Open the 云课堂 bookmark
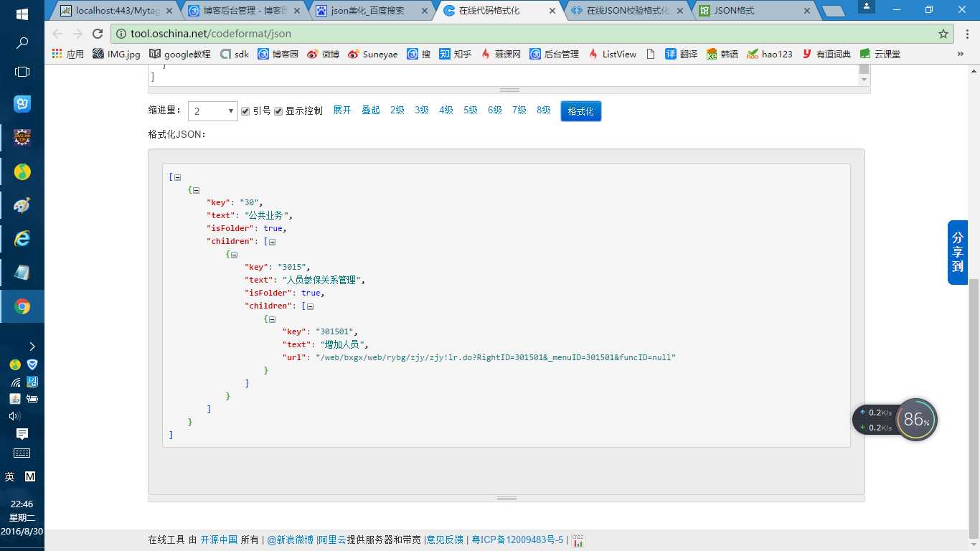 point(880,54)
